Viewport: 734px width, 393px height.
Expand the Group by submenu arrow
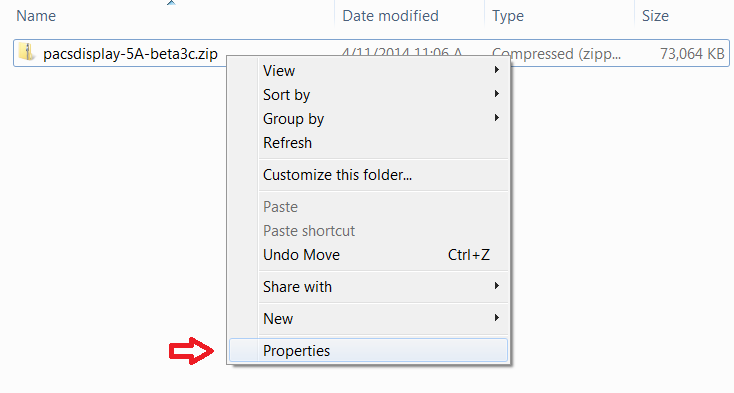[x=496, y=118]
